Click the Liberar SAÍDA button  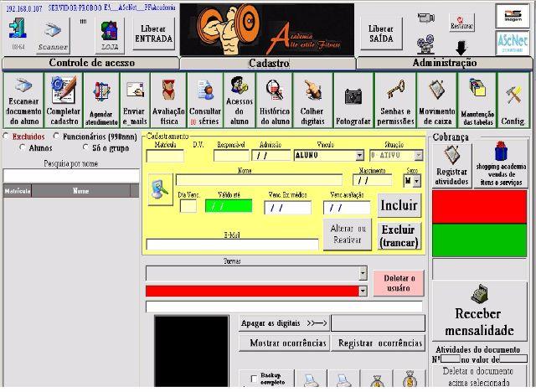pyautogui.click(x=381, y=34)
